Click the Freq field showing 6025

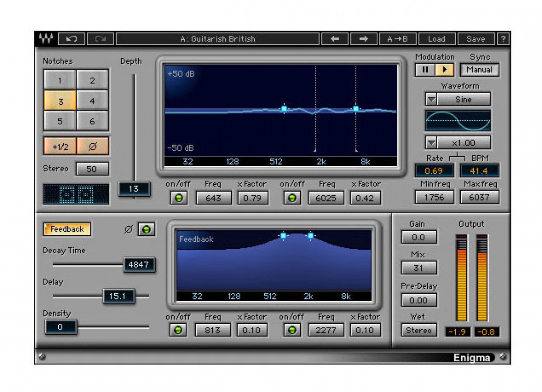point(326,198)
